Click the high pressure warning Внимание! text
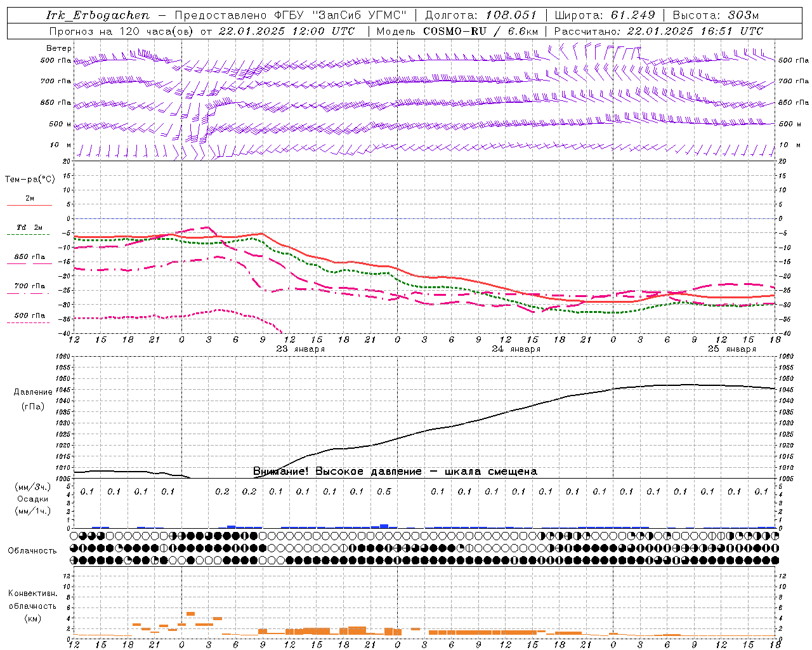This screenshot has width=812, height=650. pyautogui.click(x=395, y=471)
